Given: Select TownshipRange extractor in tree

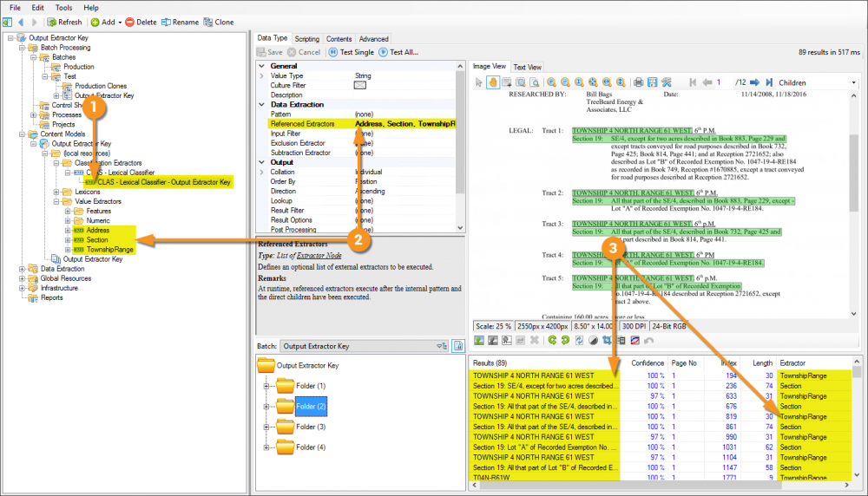Looking at the screenshot, I should (108, 250).
